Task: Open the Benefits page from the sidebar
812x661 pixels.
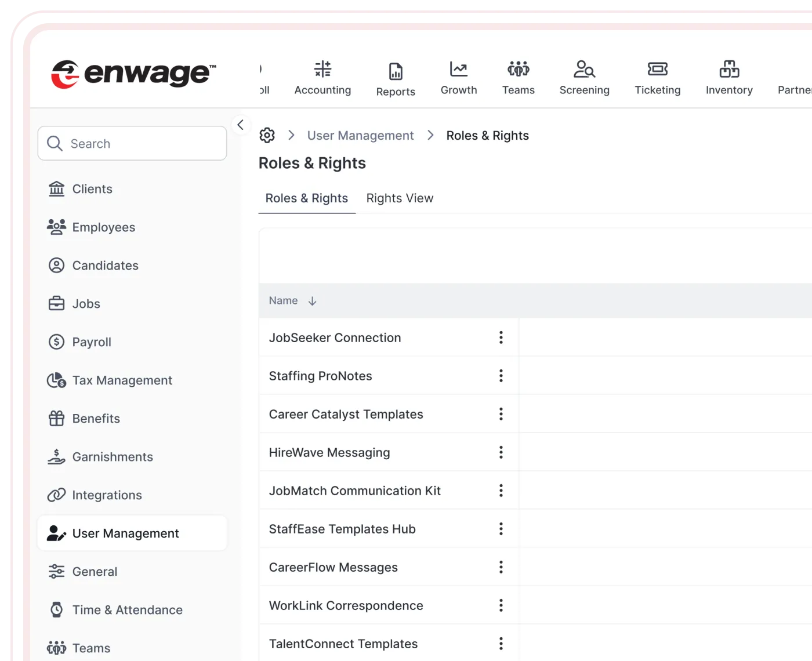Action: click(x=96, y=419)
